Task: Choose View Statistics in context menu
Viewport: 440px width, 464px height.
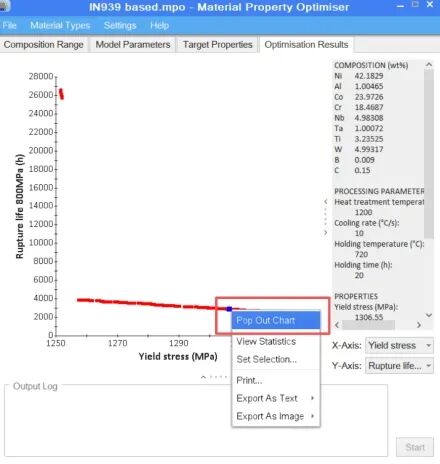Action: pos(276,341)
